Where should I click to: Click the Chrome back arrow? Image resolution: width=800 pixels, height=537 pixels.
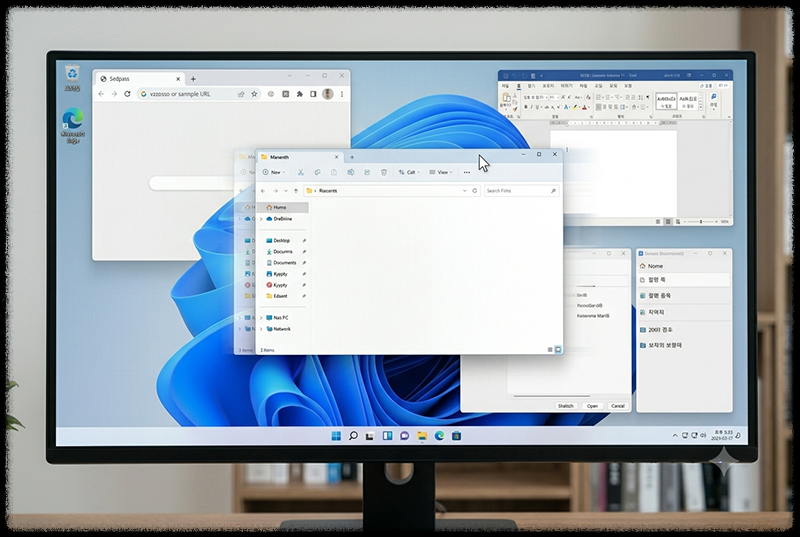101,94
